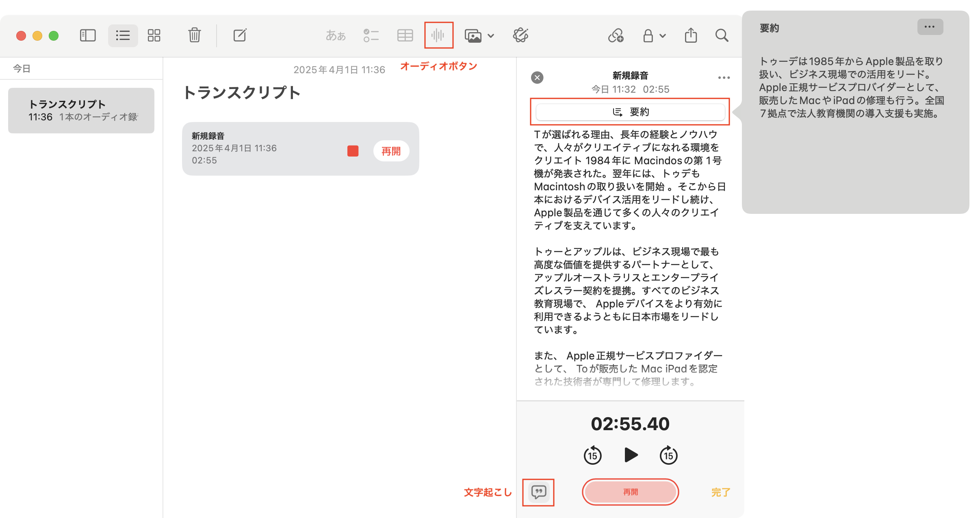The image size is (980, 518).
Task: Skip forward 15 seconds
Action: [x=668, y=455]
